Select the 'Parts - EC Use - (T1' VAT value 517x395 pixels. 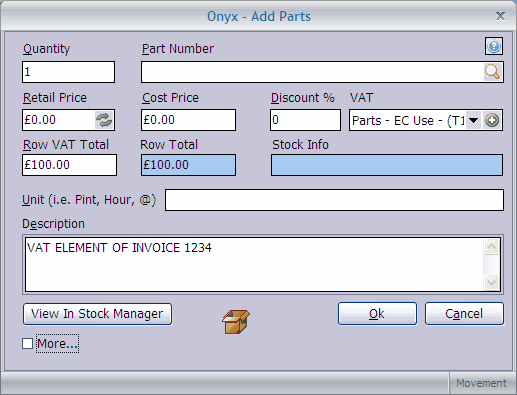pos(408,120)
